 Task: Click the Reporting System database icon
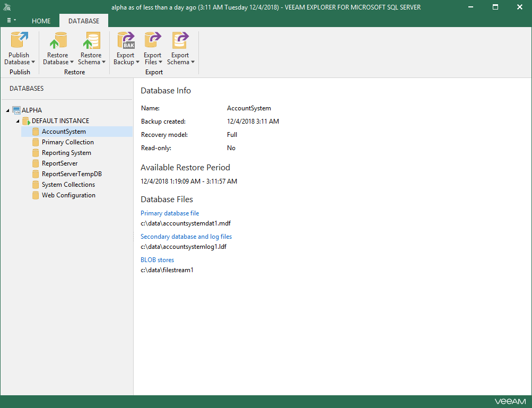[x=36, y=153]
